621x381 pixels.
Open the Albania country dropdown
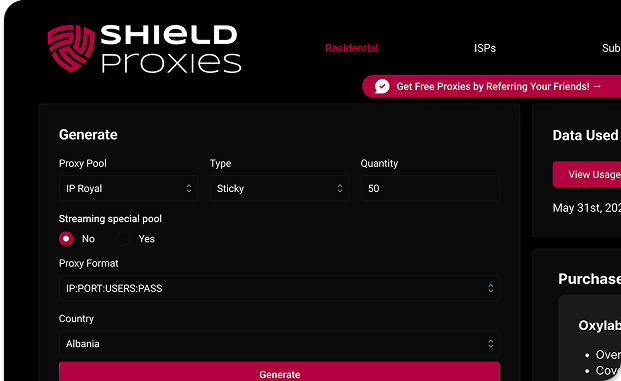tap(279, 344)
